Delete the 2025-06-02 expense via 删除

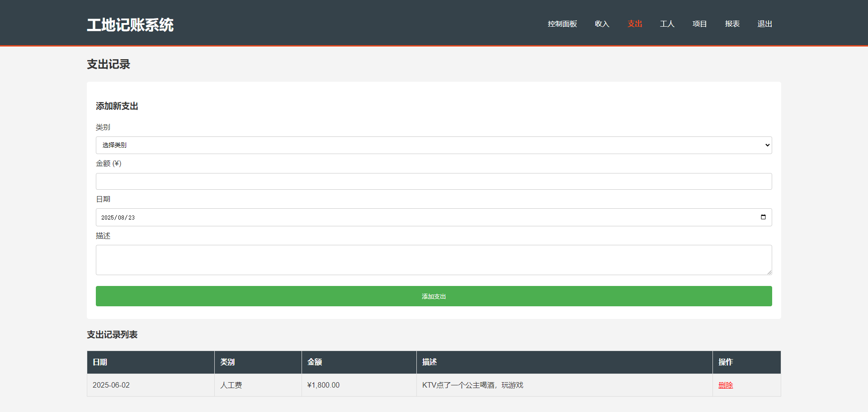pyautogui.click(x=726, y=385)
